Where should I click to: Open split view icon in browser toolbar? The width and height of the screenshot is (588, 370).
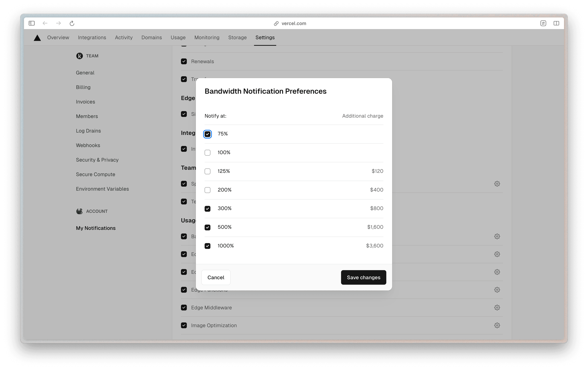[556, 23]
